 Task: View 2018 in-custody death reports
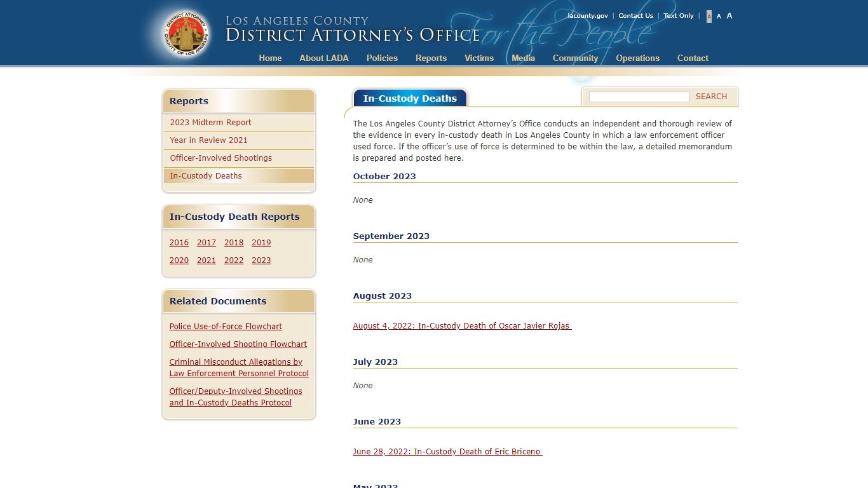click(234, 243)
